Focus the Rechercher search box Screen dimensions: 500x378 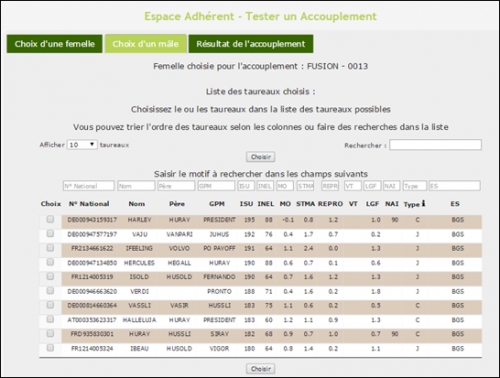pyautogui.click(x=435, y=145)
